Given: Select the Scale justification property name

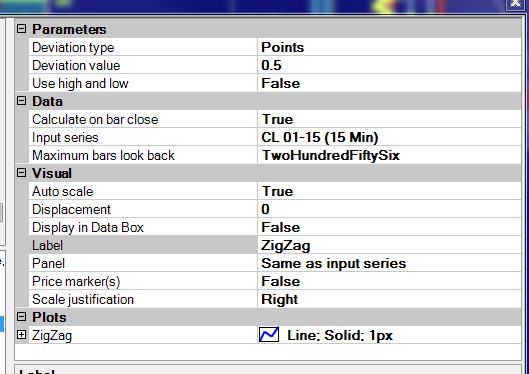Looking at the screenshot, I should pos(83,299).
